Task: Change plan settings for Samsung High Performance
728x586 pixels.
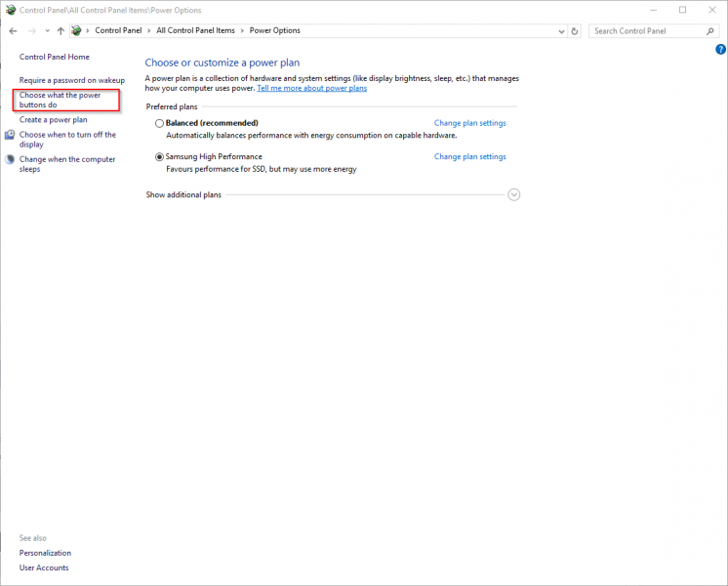Action: click(x=469, y=157)
